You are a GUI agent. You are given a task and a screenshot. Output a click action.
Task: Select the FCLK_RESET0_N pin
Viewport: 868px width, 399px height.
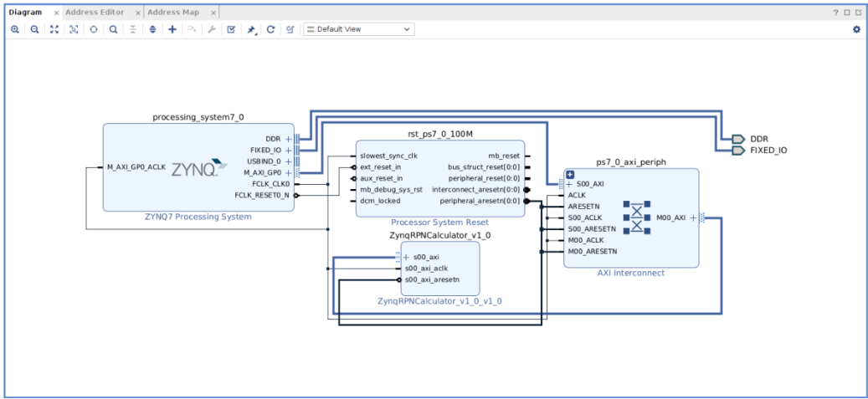[262, 195]
